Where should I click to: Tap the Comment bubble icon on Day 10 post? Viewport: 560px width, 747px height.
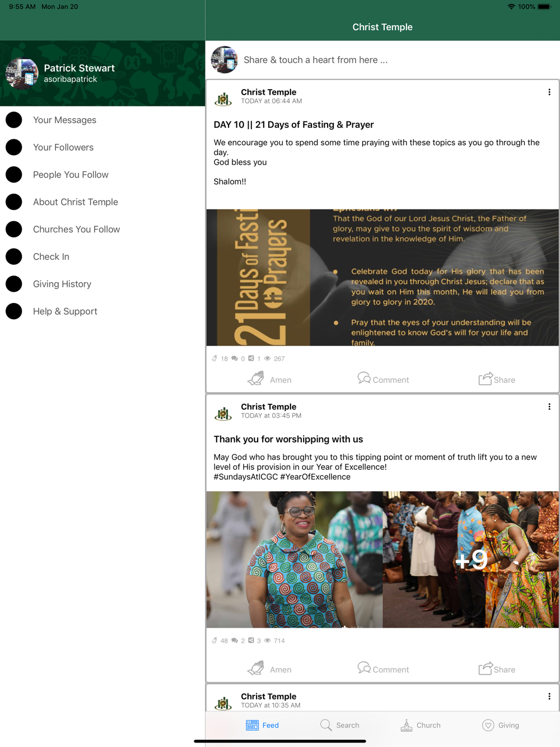pyautogui.click(x=364, y=379)
